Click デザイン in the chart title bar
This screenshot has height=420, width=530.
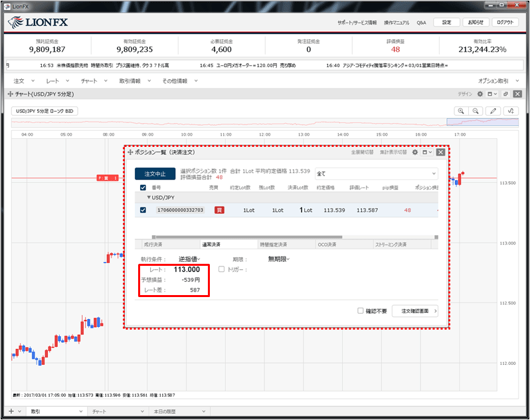click(x=465, y=94)
